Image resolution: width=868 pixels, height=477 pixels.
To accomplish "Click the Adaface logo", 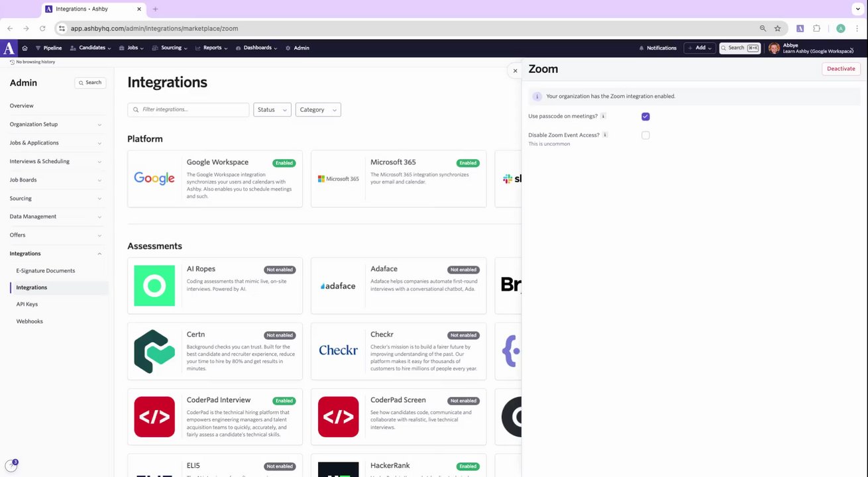I will 338,286.
